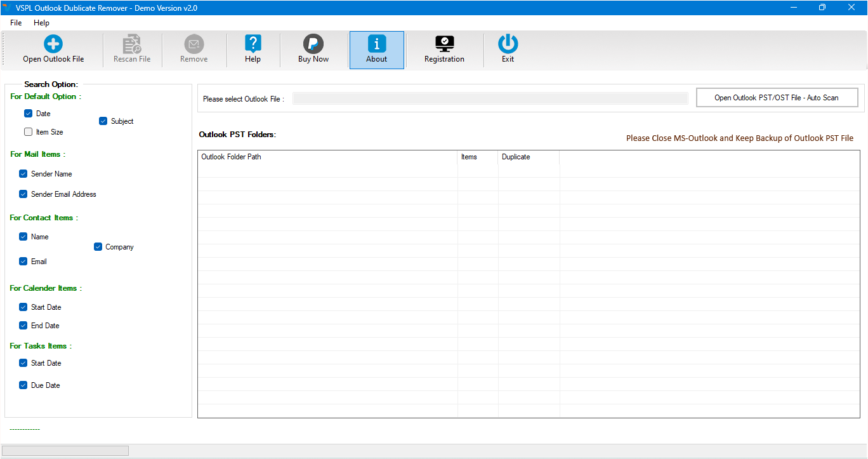Select the Items column header

478,157
